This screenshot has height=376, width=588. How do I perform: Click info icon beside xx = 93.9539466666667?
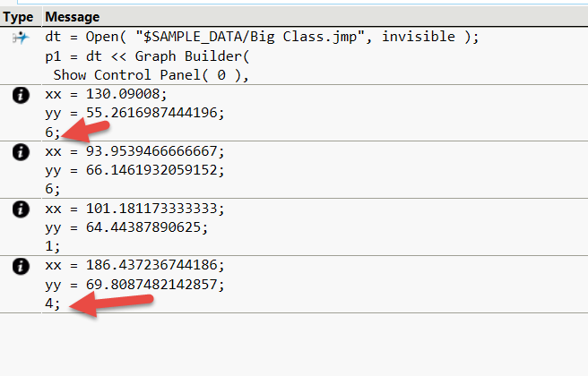click(19, 152)
